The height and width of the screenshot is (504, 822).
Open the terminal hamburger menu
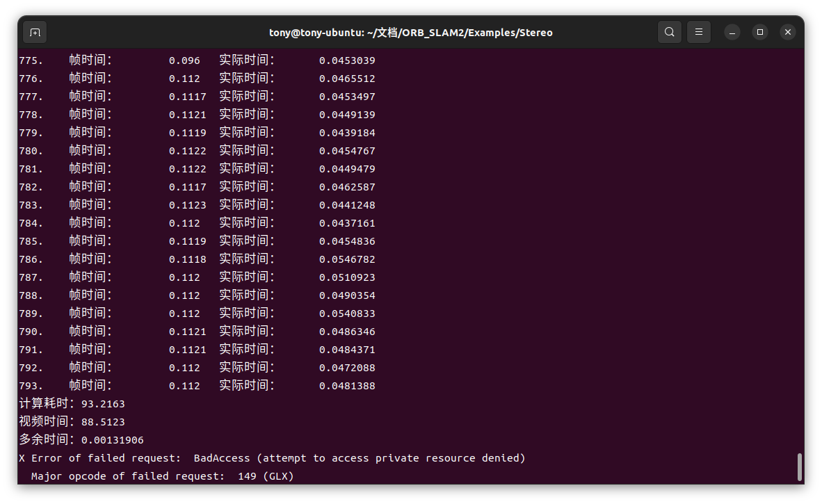tap(698, 32)
